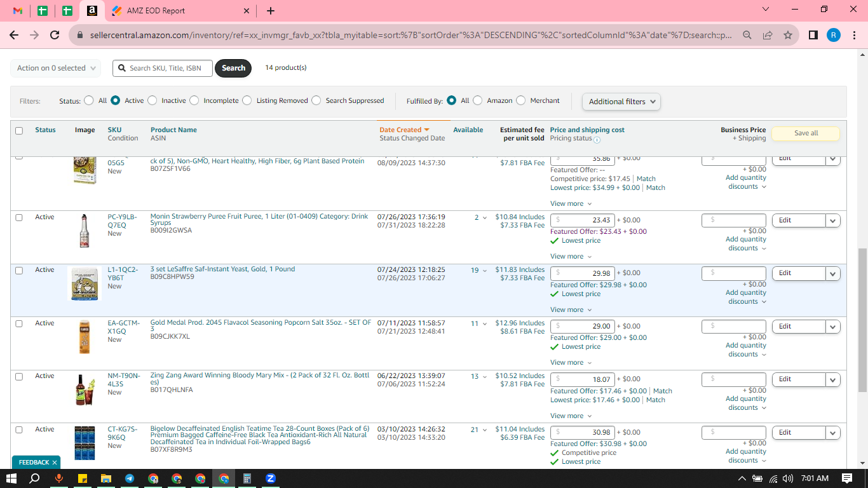
Task: Tick the select-all checkbox in the table header
Action: (19, 131)
